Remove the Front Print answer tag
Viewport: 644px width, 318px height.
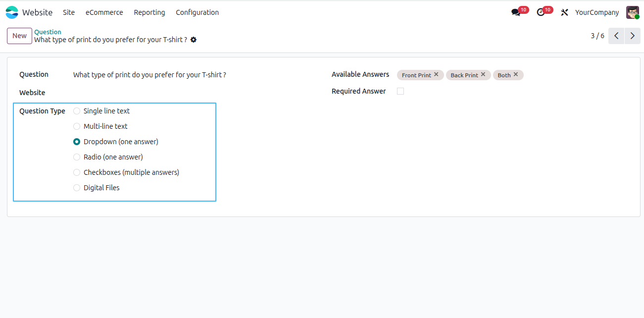(436, 75)
